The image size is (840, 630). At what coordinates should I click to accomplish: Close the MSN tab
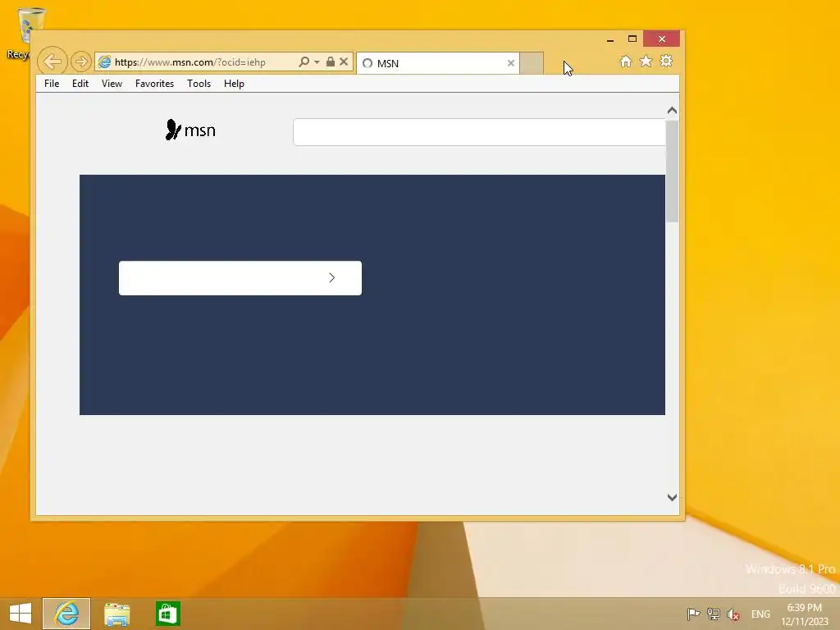(511, 63)
